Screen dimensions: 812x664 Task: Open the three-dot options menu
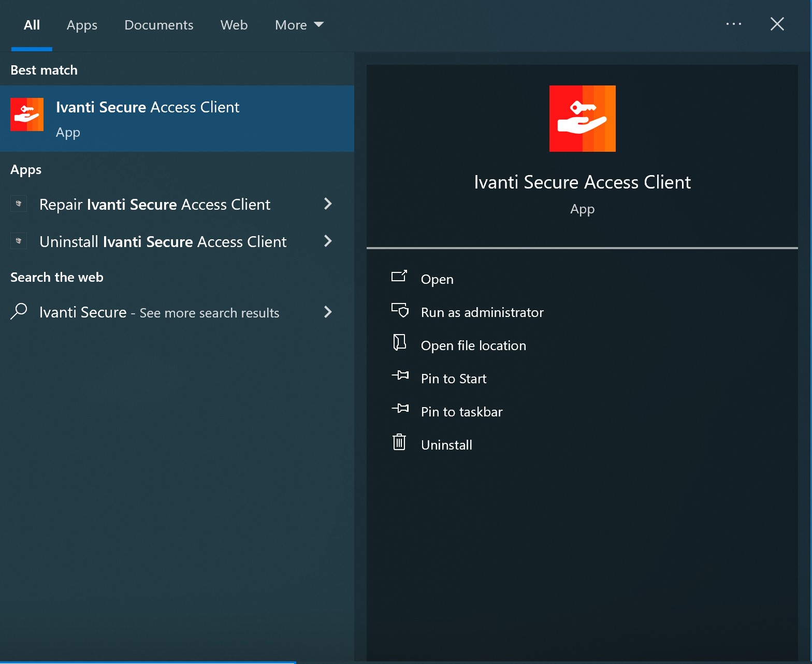pyautogui.click(x=733, y=24)
